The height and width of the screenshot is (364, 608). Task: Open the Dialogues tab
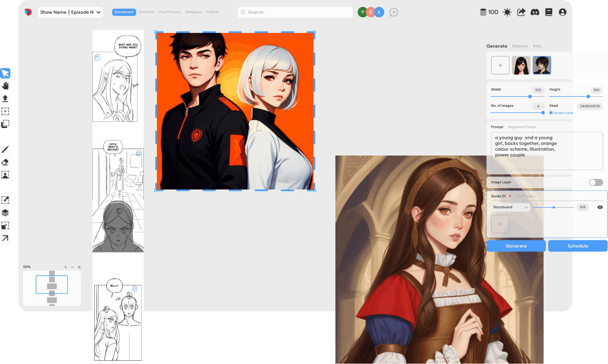point(193,12)
